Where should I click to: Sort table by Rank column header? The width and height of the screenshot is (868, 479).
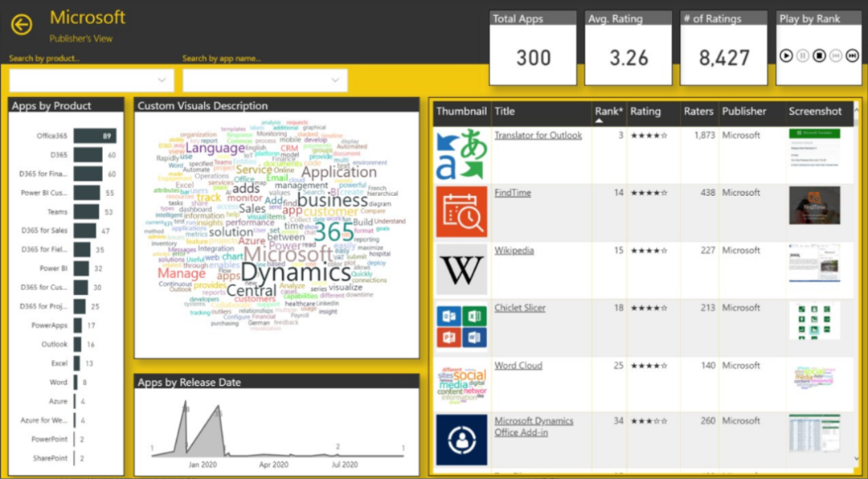(608, 113)
